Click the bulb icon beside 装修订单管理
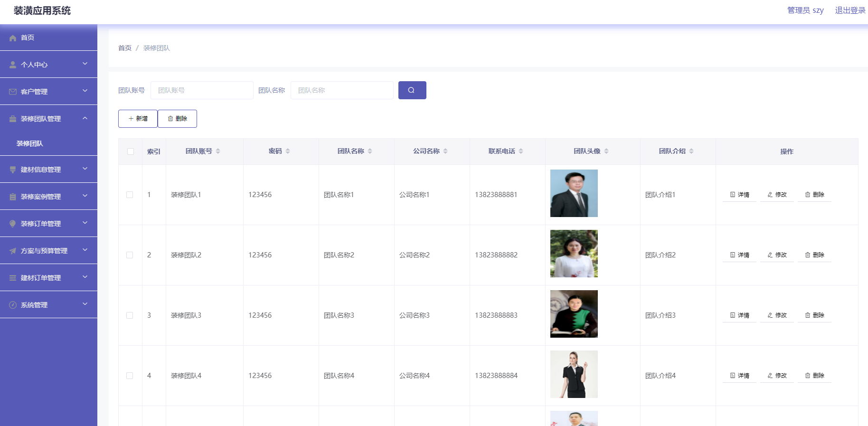 coord(13,224)
